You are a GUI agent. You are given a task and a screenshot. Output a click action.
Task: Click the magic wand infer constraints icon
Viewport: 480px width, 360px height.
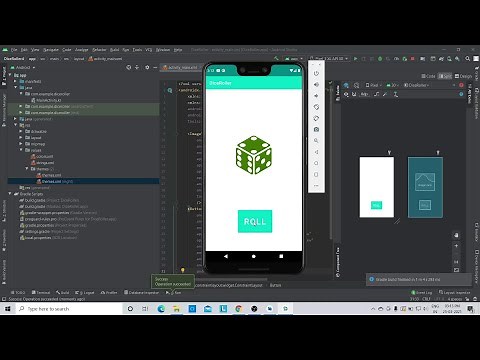(385, 94)
